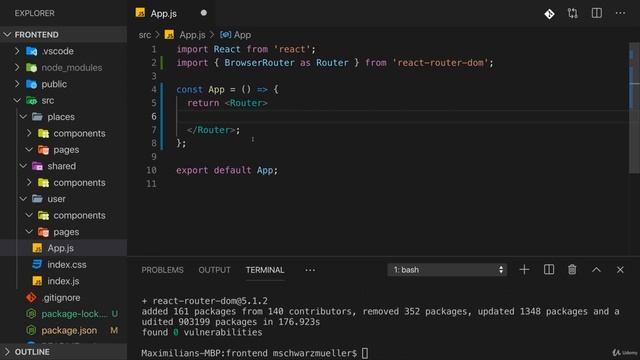The image size is (640, 360).
Task: Collapse the components folder under user
Action: click(x=29, y=215)
